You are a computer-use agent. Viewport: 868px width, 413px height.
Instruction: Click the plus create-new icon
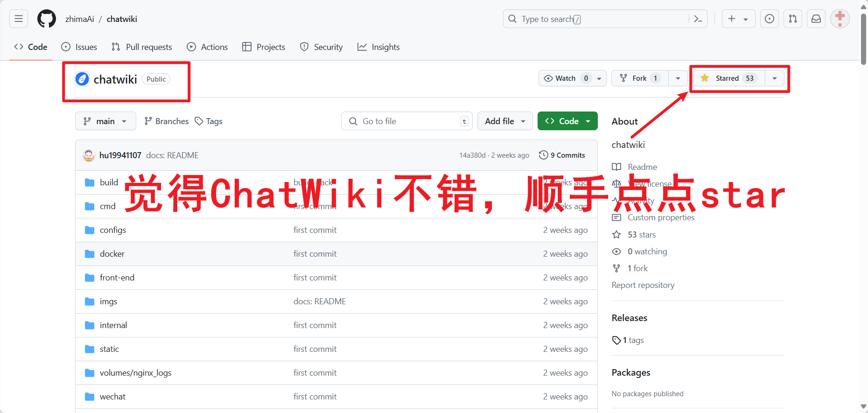732,19
